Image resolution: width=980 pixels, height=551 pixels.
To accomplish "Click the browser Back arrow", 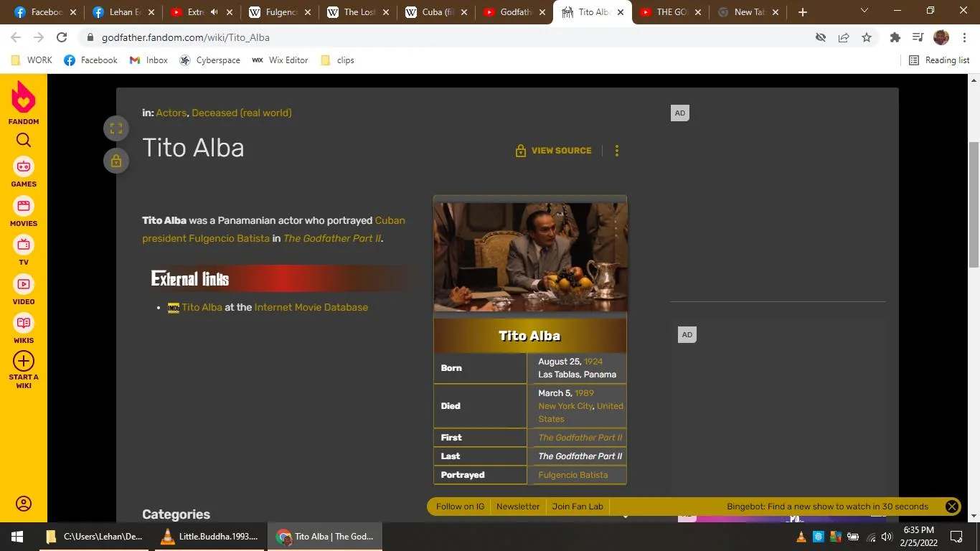I will click(x=16, y=37).
